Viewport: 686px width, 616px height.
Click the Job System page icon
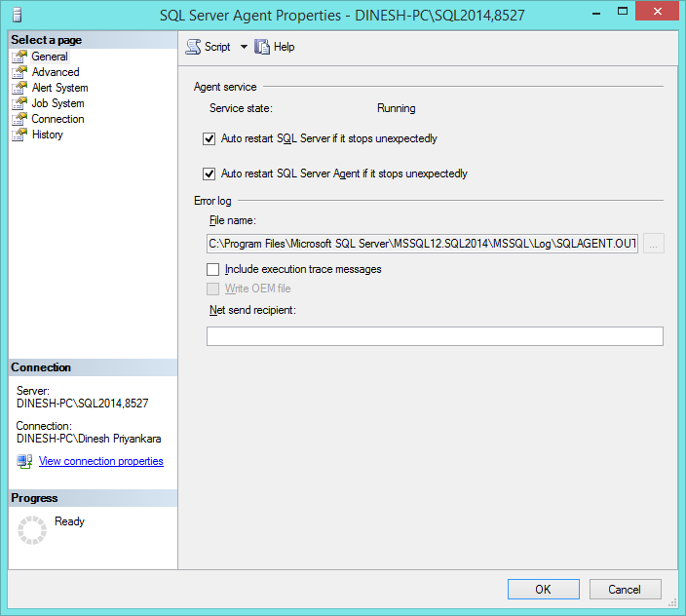coord(19,103)
